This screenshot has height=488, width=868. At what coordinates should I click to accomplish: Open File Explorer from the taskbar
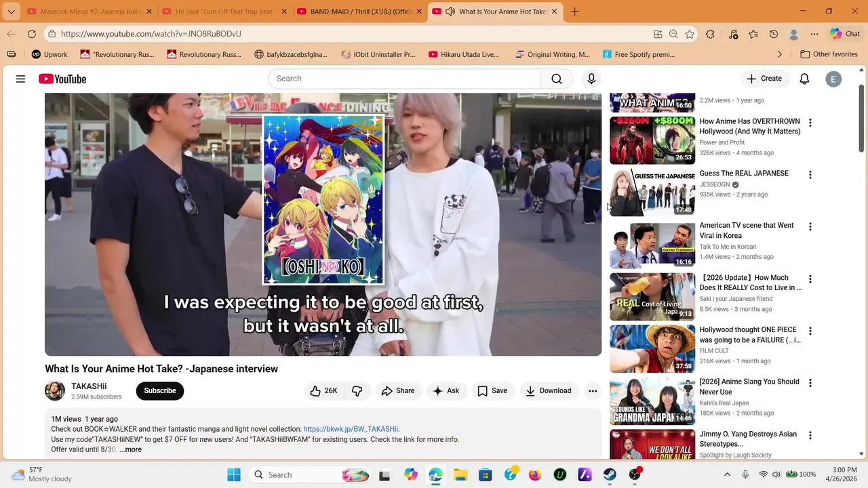460,474
